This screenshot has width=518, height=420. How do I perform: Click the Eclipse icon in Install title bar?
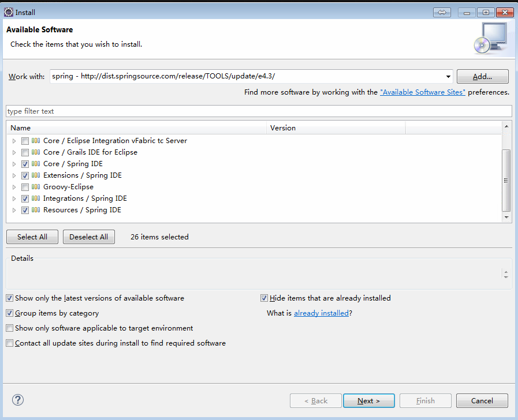[x=9, y=12]
